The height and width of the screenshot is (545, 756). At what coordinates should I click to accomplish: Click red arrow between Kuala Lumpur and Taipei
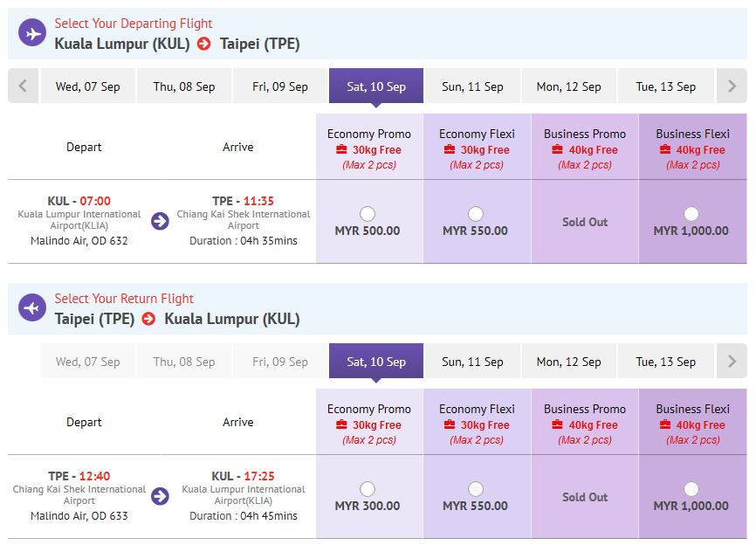(204, 44)
